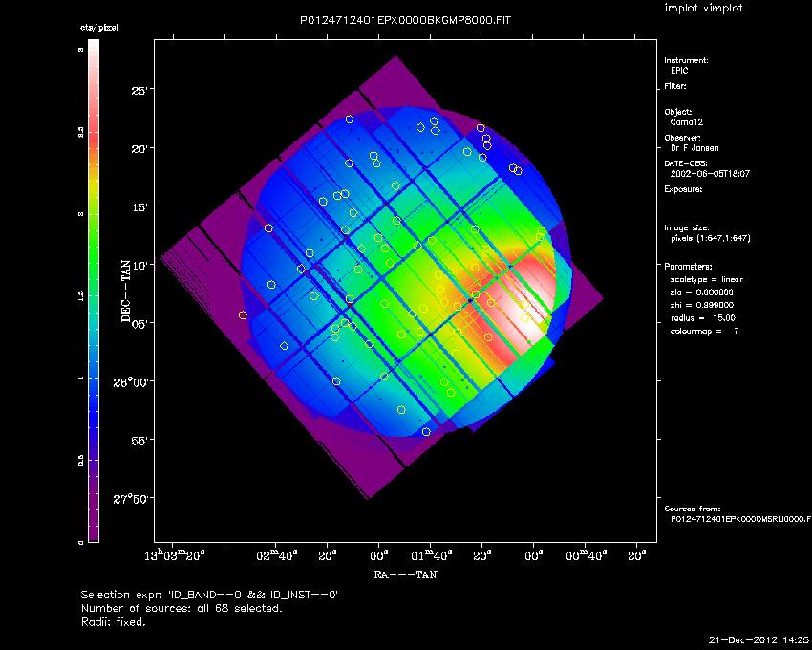Select the 'Filter:' label
This screenshot has width=812, height=650.
675,86
